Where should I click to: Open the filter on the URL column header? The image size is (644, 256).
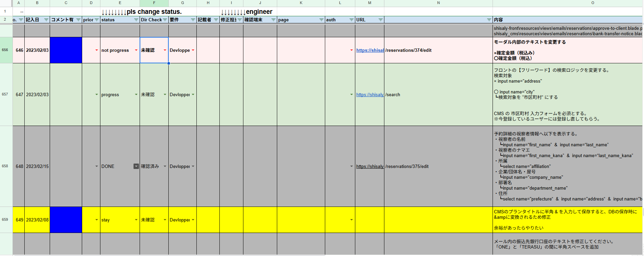coord(381,20)
